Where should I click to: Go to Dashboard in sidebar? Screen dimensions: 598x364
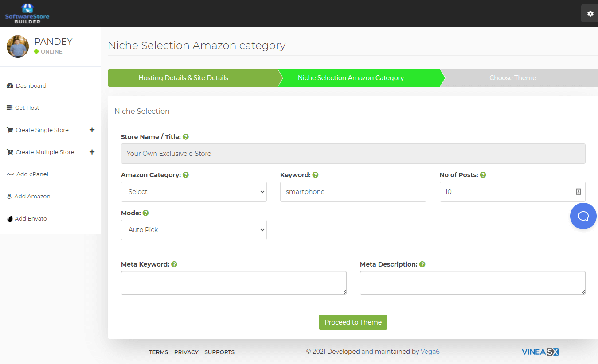pyautogui.click(x=31, y=85)
